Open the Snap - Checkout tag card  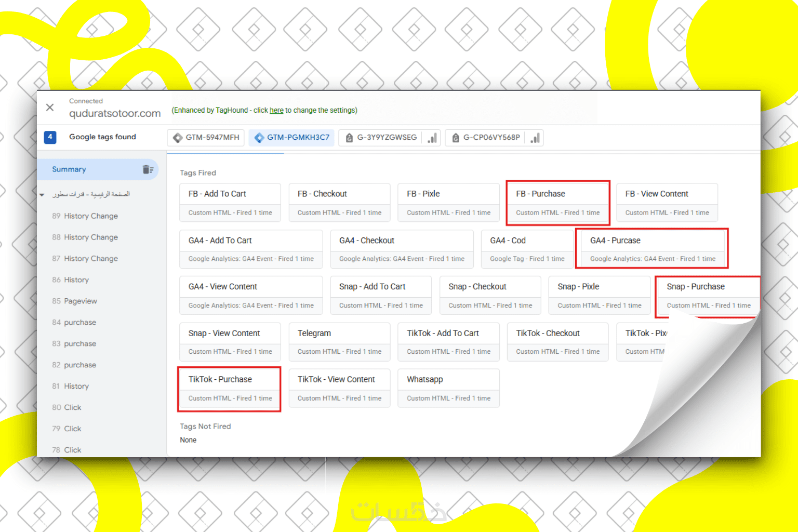point(490,296)
